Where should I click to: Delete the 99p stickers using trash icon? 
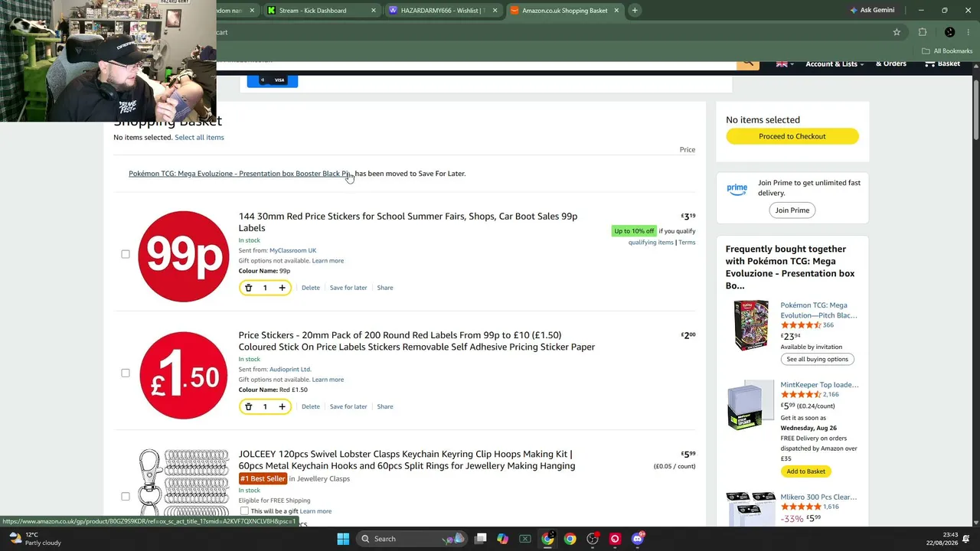pos(248,288)
